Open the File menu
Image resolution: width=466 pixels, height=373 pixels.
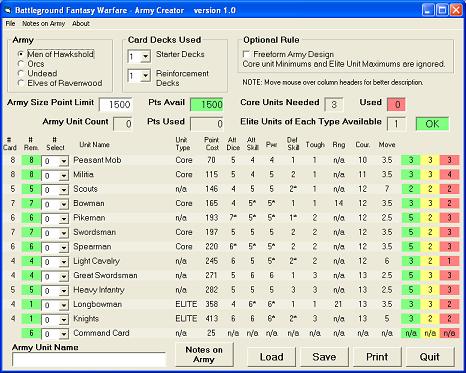pos(10,24)
